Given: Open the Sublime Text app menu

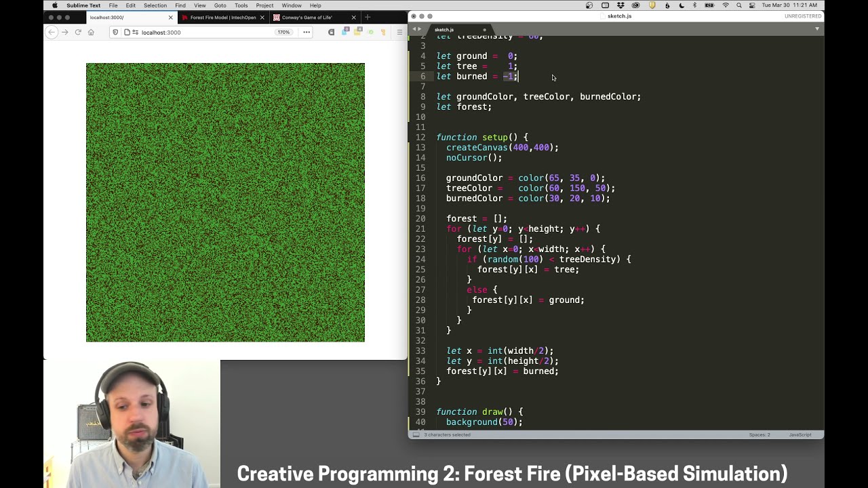Looking at the screenshot, I should (x=83, y=5).
